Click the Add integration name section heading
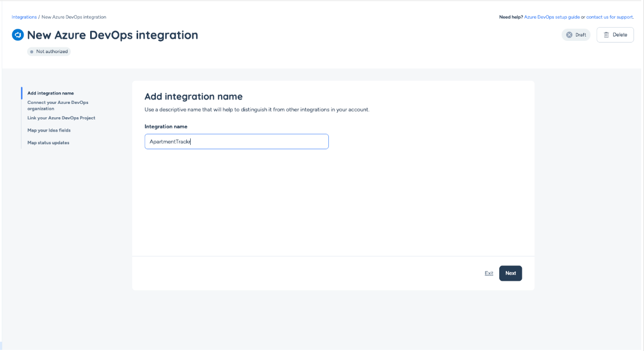Image resolution: width=644 pixels, height=351 pixels. click(193, 97)
